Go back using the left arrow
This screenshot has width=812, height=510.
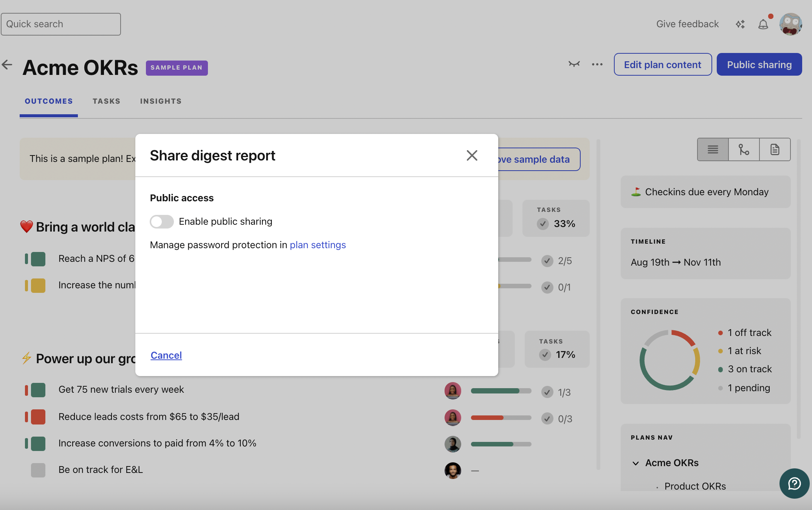7,65
